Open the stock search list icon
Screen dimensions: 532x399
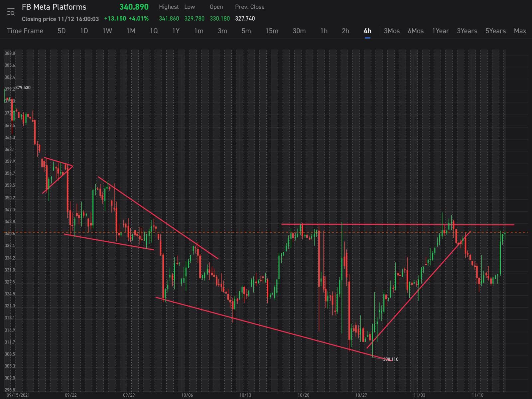(11, 12)
